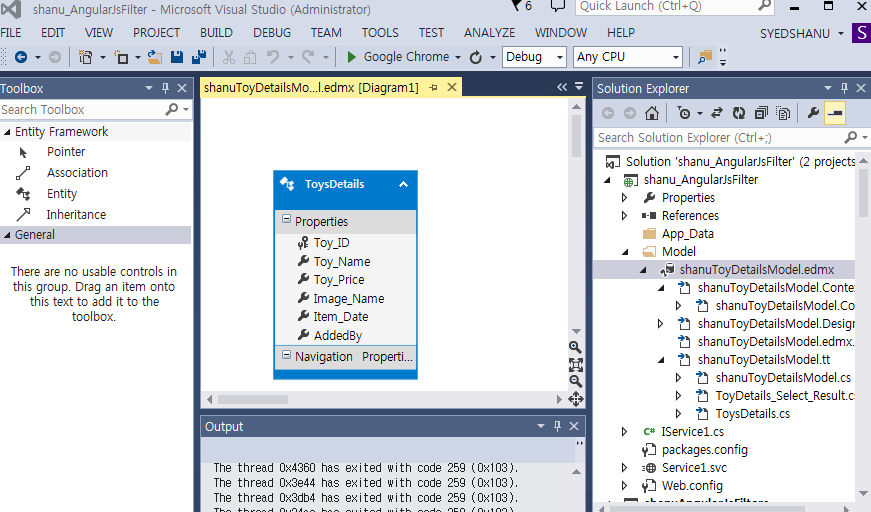The width and height of the screenshot is (871, 512).
Task: Start debugging with Google Chrome
Action: click(x=399, y=57)
